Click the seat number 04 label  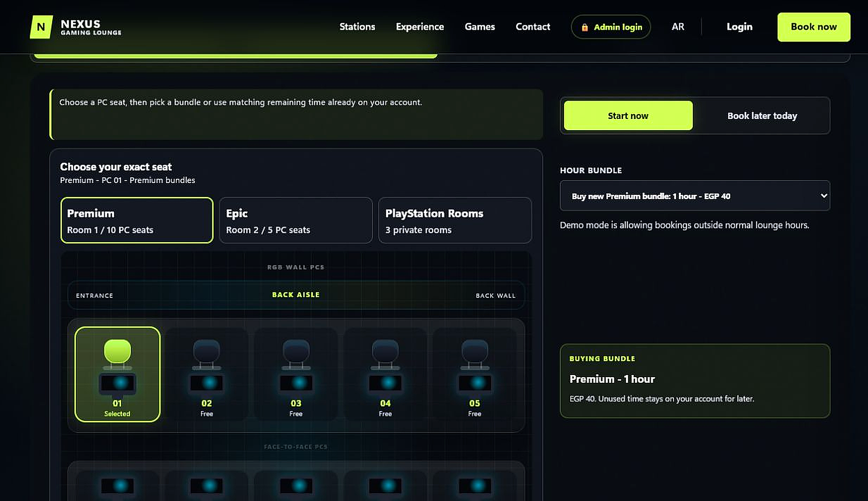385,403
